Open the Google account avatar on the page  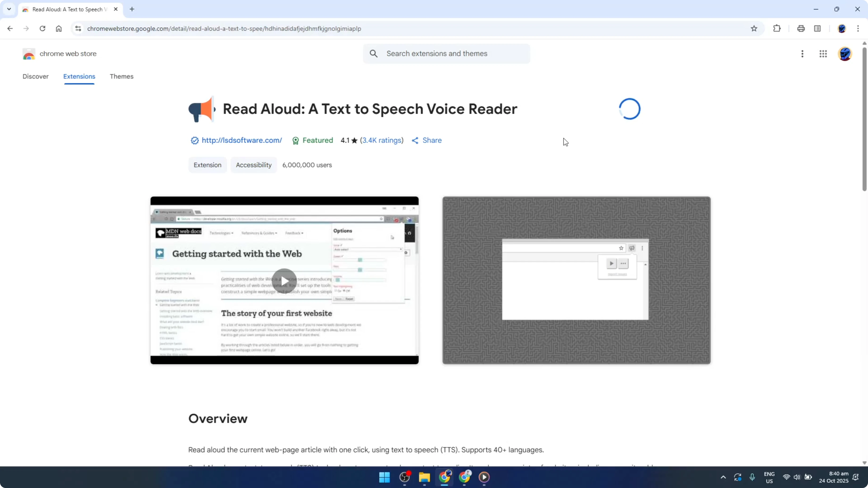pyautogui.click(x=845, y=54)
